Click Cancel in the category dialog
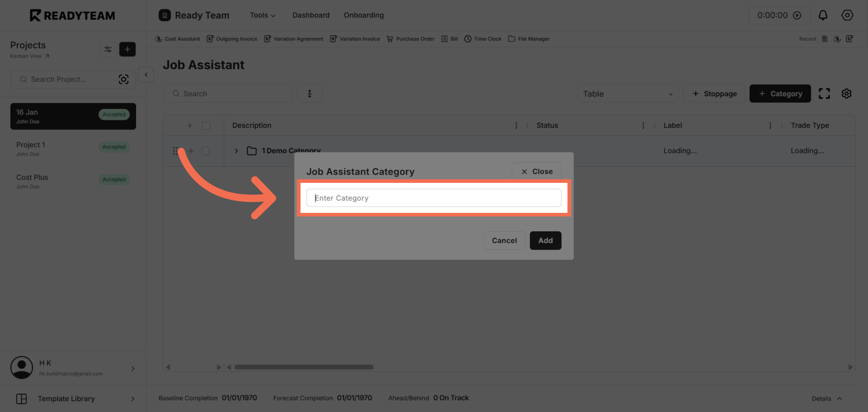The height and width of the screenshot is (412, 868). 504,240
